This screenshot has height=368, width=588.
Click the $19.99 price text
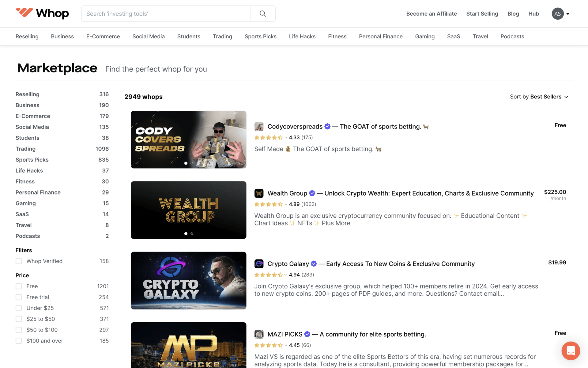(557, 263)
